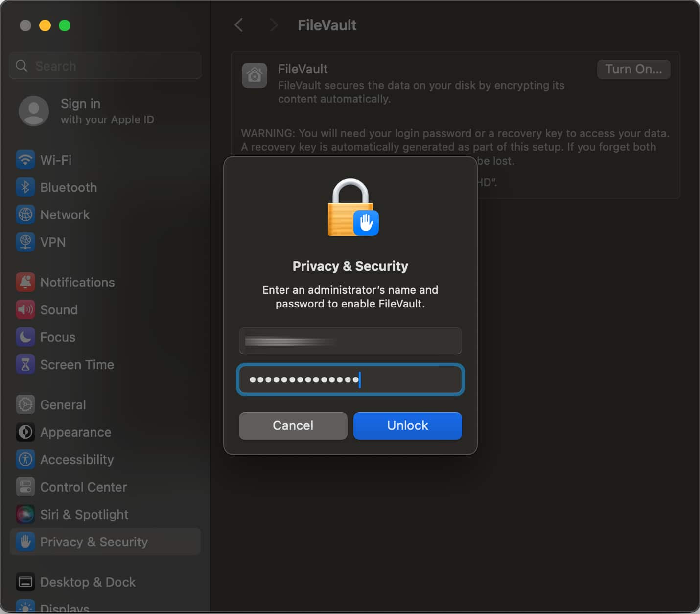Click the password field

tap(350, 379)
